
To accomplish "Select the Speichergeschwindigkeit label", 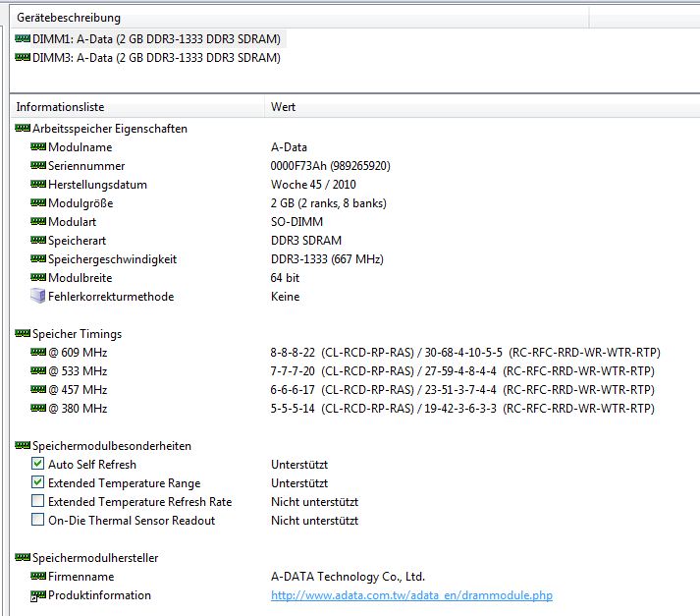I will [x=113, y=259].
